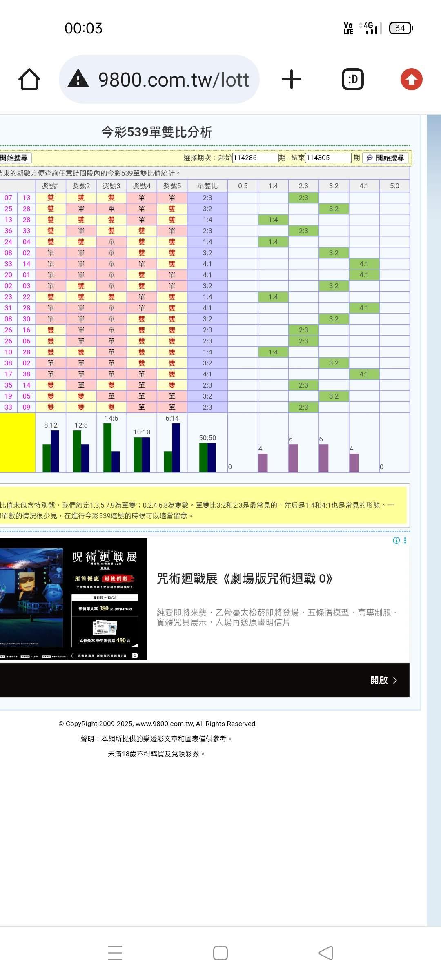Tap the insecure site warning triangle
Screen dimensions: 441x980
[78, 79]
